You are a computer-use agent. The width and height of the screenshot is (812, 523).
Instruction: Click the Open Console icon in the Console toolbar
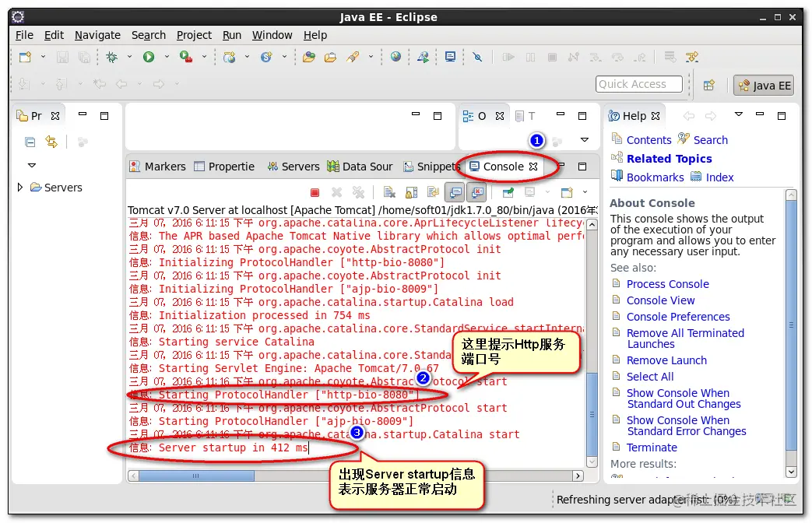(x=567, y=193)
